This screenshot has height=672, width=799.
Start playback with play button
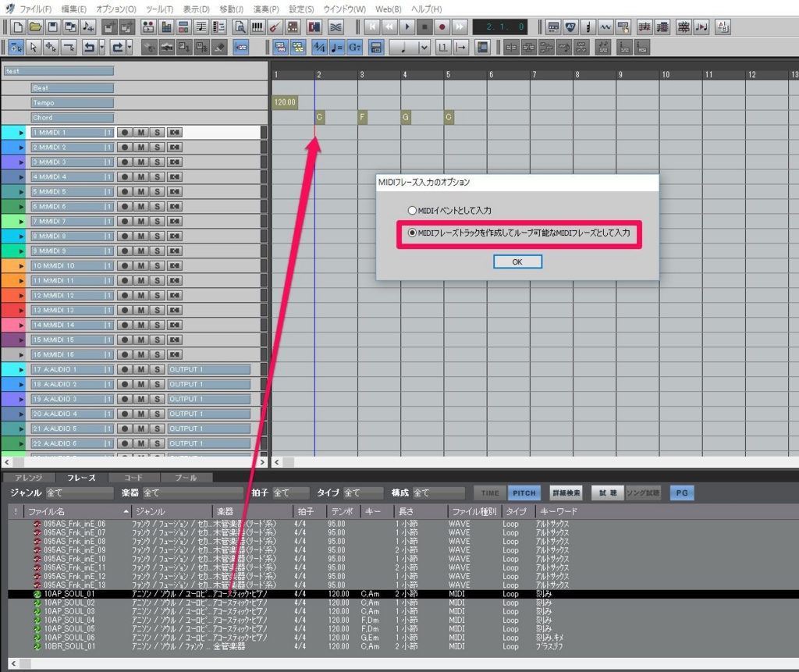click(407, 27)
